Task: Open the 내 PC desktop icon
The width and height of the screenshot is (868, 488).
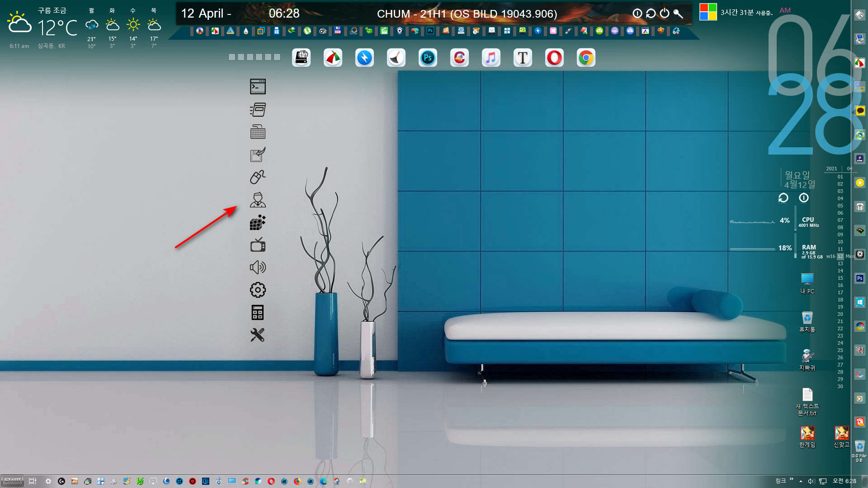Action: [807, 284]
